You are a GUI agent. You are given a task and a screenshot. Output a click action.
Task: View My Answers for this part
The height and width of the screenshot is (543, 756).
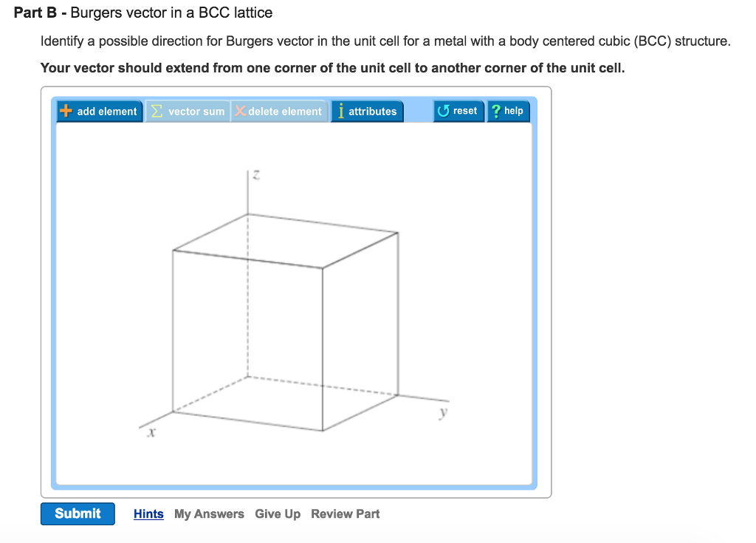click(x=209, y=513)
